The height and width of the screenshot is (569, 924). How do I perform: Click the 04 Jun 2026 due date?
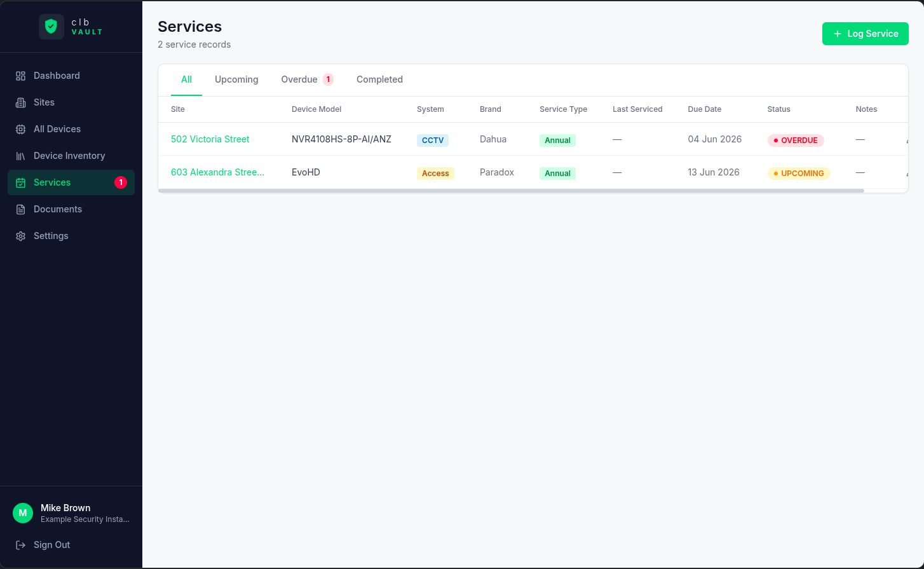[x=715, y=139]
